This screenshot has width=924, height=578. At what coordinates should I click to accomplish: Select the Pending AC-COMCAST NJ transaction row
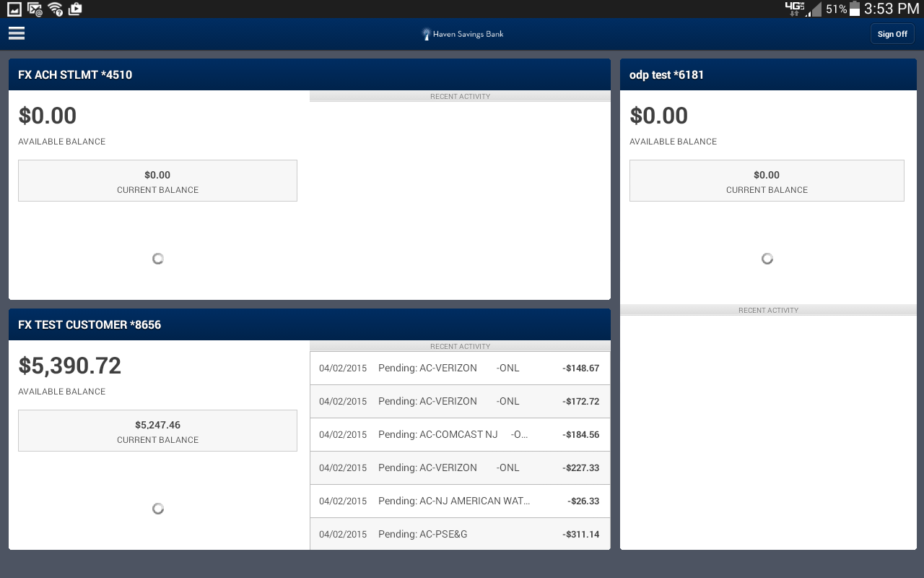[460, 434]
